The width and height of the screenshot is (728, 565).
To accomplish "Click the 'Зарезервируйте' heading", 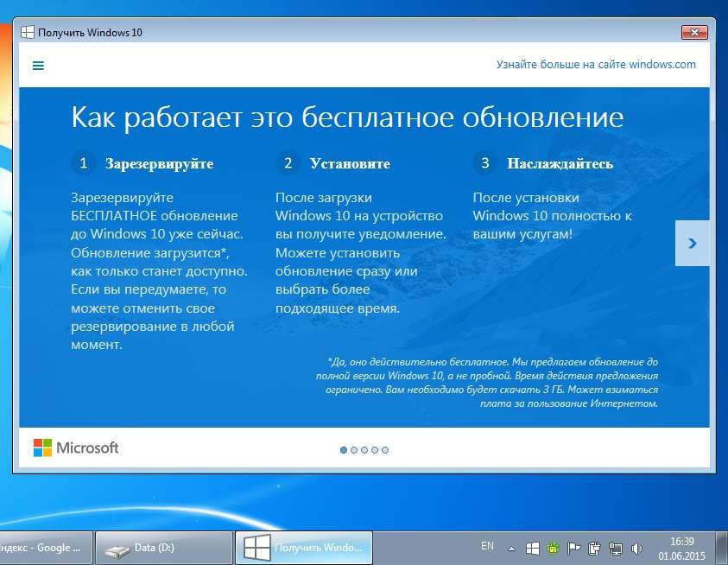I will (159, 164).
